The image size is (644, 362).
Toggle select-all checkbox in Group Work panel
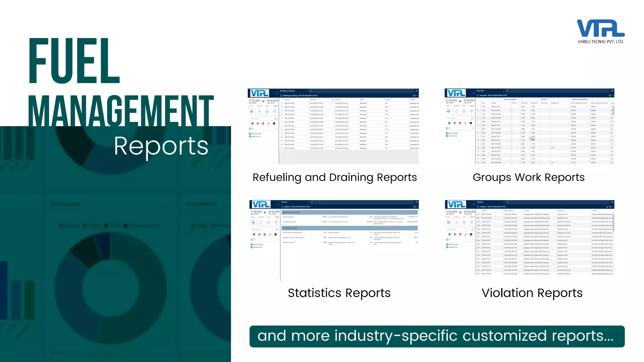(x=447, y=128)
